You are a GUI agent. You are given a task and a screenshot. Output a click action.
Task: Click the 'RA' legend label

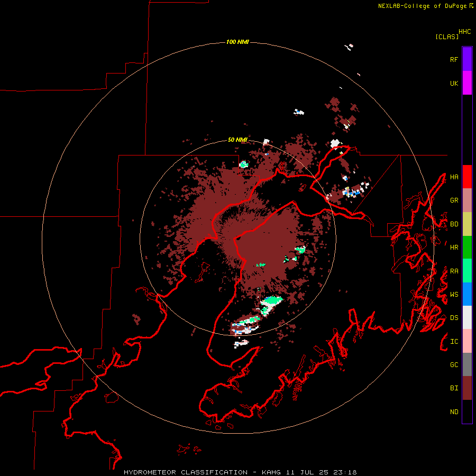454,271
